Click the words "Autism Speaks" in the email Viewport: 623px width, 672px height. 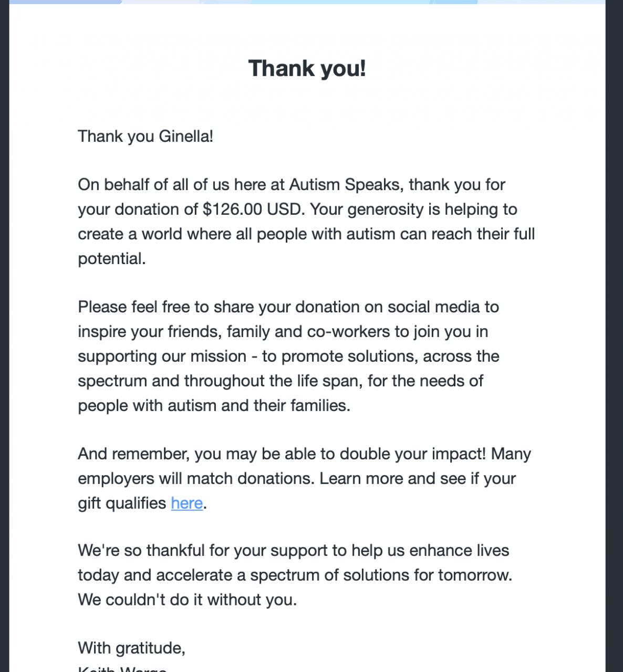tap(345, 185)
